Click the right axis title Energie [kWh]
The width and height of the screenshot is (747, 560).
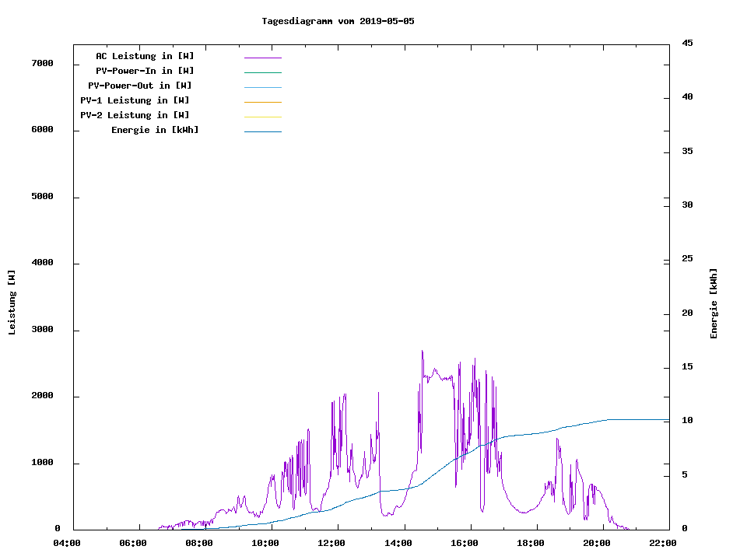click(714, 303)
